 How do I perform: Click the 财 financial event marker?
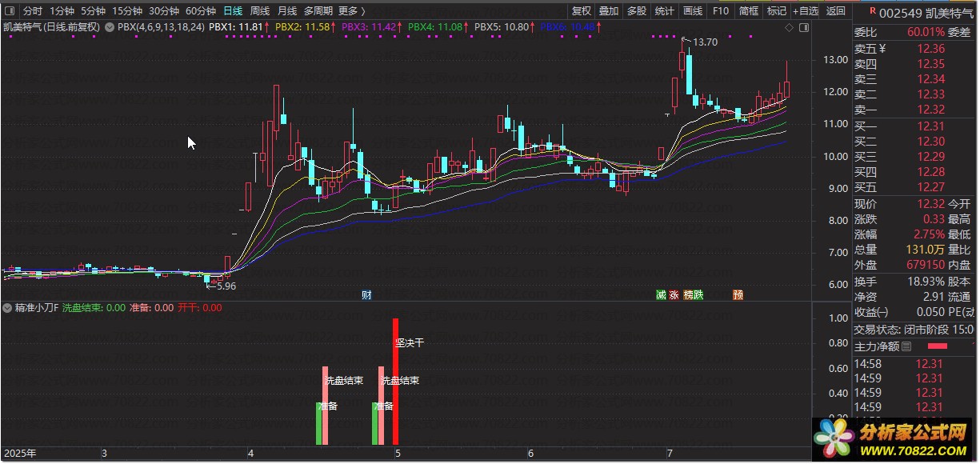point(366,295)
